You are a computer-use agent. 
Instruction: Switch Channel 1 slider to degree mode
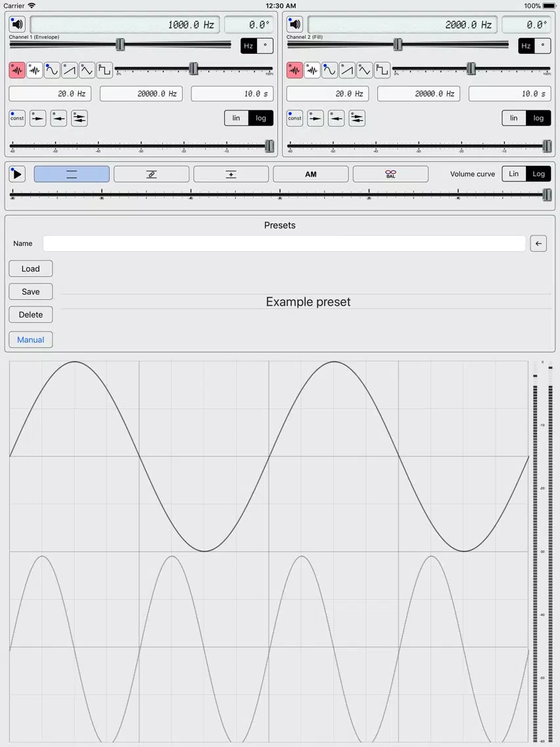(266, 46)
